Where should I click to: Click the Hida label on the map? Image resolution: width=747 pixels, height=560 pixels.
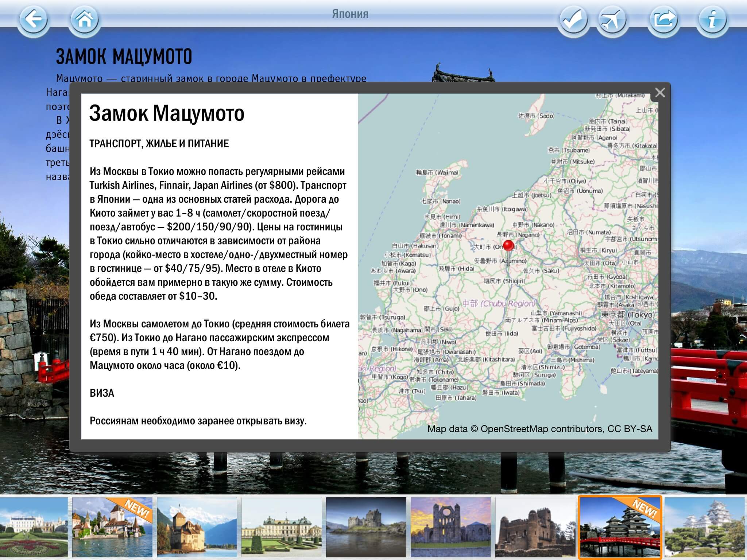(456, 269)
